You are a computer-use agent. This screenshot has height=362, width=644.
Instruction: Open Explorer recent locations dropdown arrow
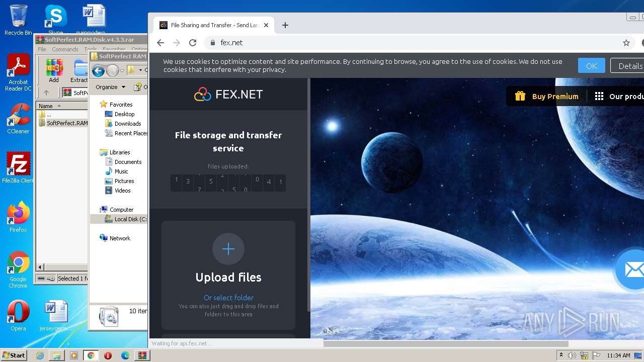click(x=122, y=71)
